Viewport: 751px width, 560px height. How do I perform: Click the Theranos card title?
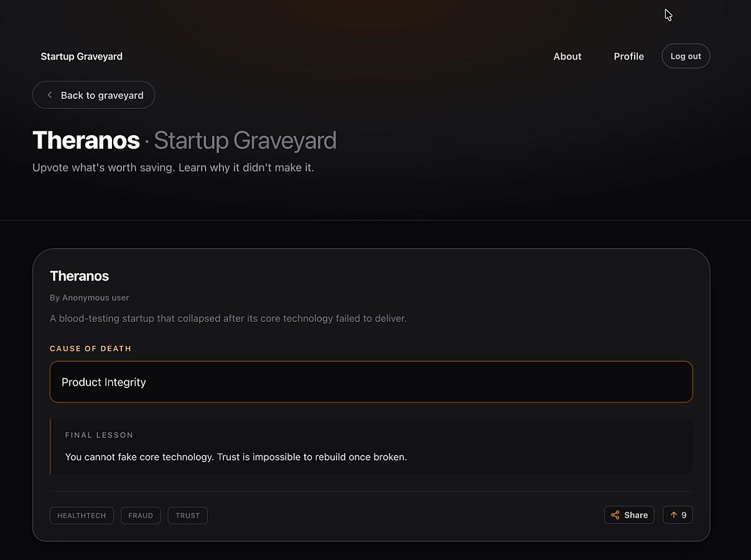tap(79, 276)
